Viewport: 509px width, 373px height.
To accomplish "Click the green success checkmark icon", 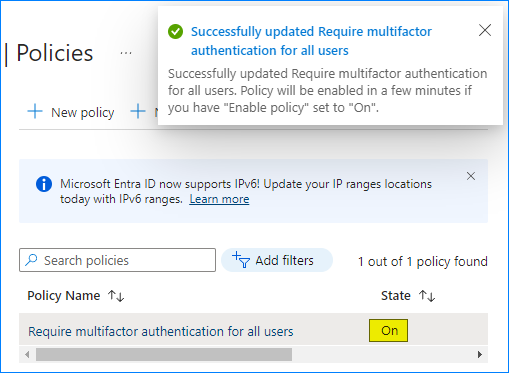I will (x=175, y=32).
